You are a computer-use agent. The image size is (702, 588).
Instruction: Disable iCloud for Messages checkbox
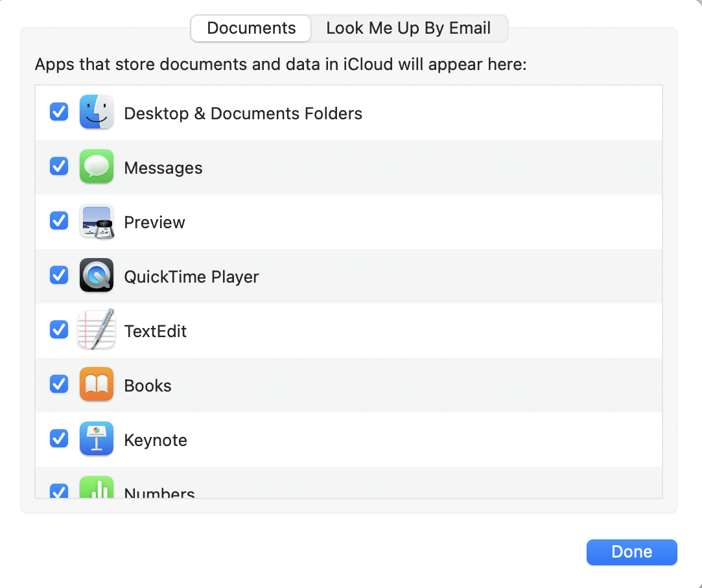[x=59, y=167]
